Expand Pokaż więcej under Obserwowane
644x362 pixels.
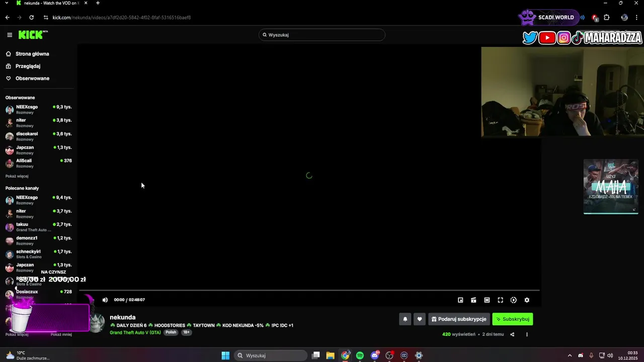click(17, 176)
